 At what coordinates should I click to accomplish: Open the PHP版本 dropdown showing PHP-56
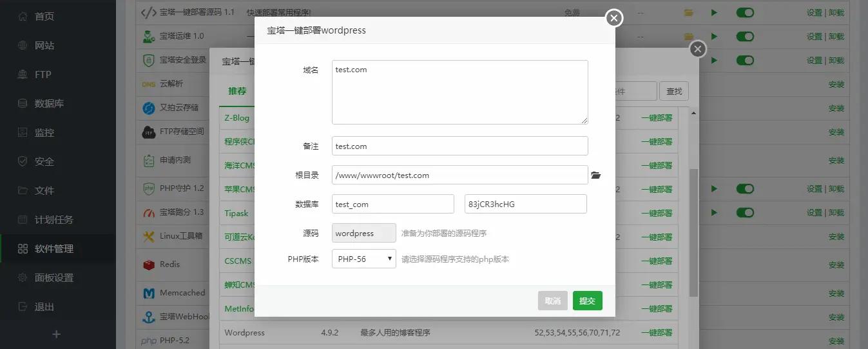pos(363,259)
